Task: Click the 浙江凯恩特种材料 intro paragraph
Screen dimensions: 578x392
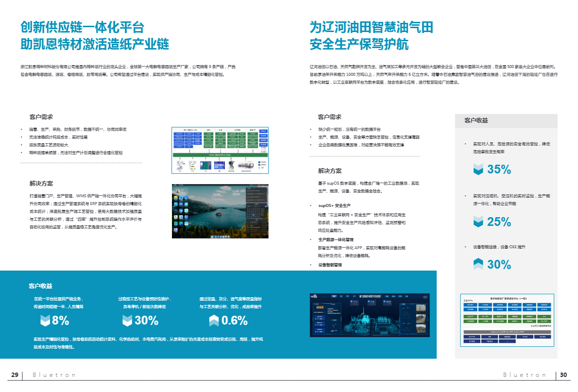Action: [128, 70]
